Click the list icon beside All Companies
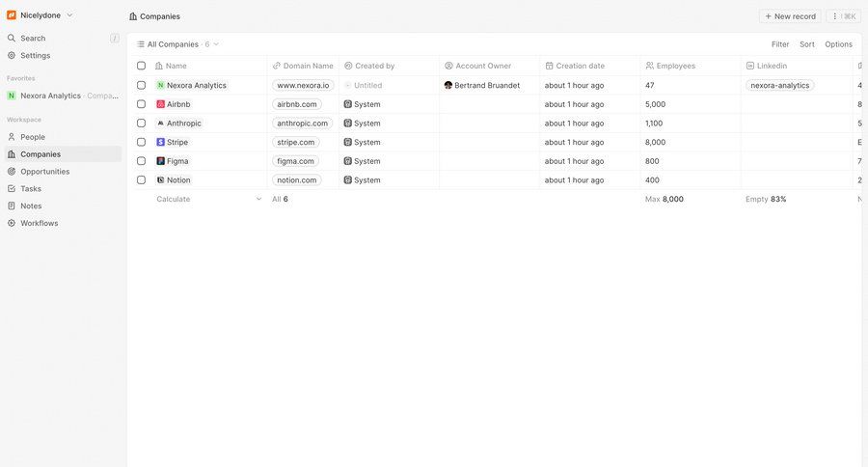This screenshot has height=467, width=868. [141, 44]
